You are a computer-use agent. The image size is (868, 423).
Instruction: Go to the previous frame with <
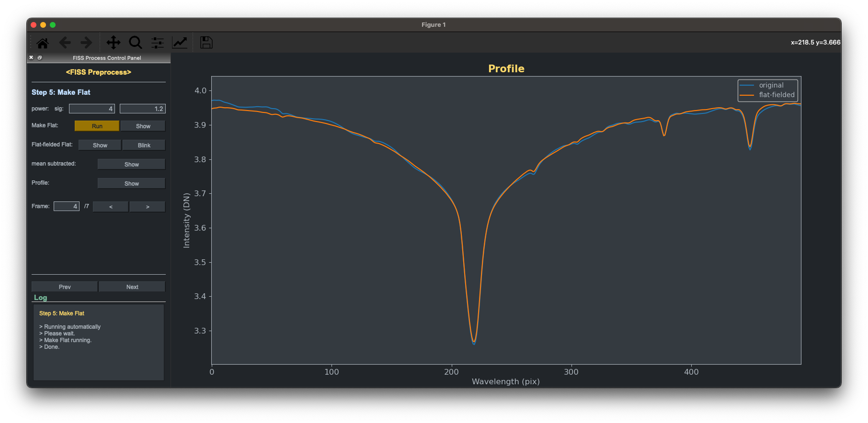(x=111, y=207)
